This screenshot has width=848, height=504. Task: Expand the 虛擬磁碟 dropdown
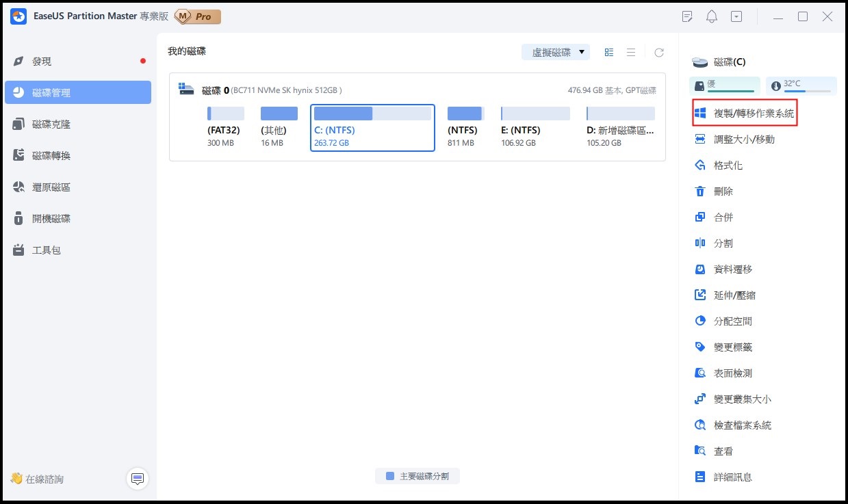(x=556, y=53)
